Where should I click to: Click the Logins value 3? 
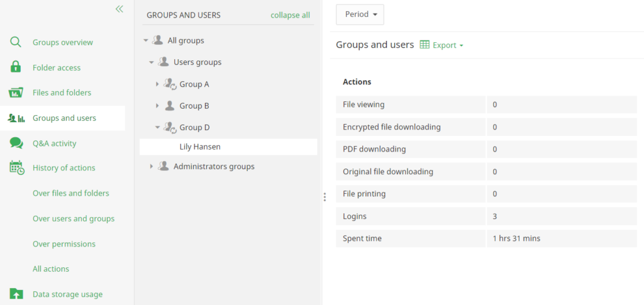tap(495, 216)
